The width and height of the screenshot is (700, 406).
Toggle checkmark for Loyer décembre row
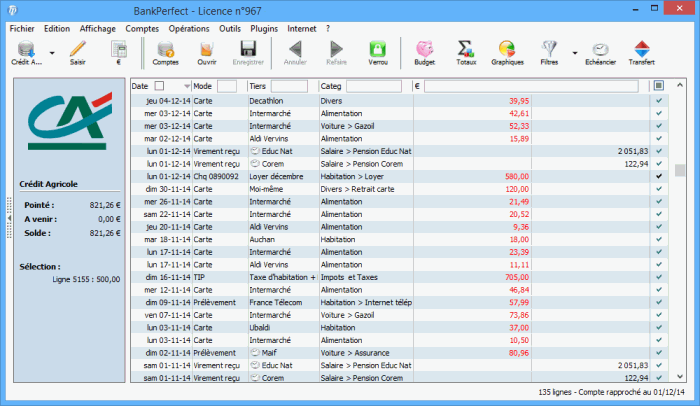(x=658, y=176)
